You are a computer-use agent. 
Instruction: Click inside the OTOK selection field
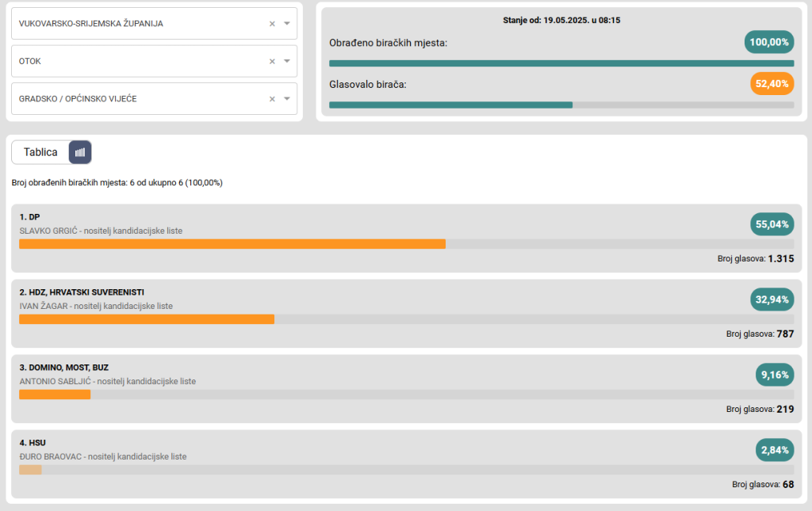click(x=135, y=61)
